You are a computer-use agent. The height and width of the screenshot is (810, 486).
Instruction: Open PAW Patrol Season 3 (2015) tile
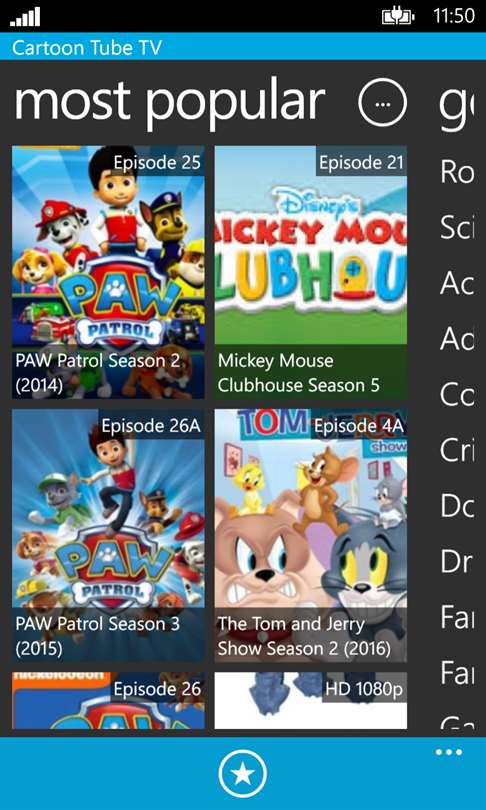click(108, 536)
